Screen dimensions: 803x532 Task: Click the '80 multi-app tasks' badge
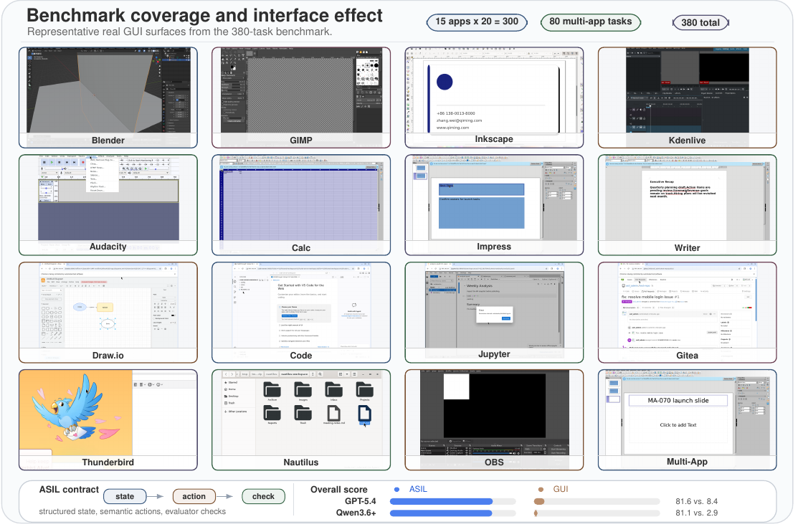pyautogui.click(x=591, y=22)
